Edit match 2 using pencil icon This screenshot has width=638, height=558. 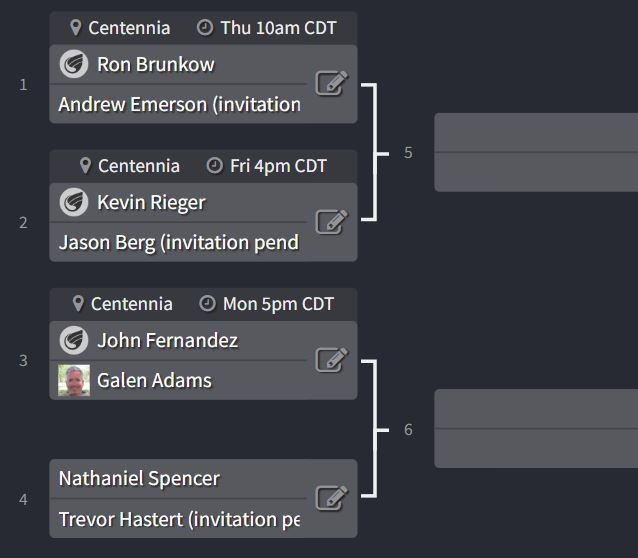[x=331, y=222]
